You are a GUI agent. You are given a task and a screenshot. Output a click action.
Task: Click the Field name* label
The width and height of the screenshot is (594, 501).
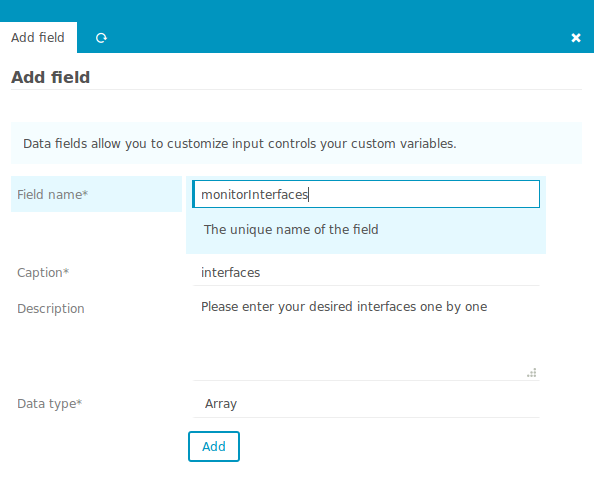click(52, 194)
